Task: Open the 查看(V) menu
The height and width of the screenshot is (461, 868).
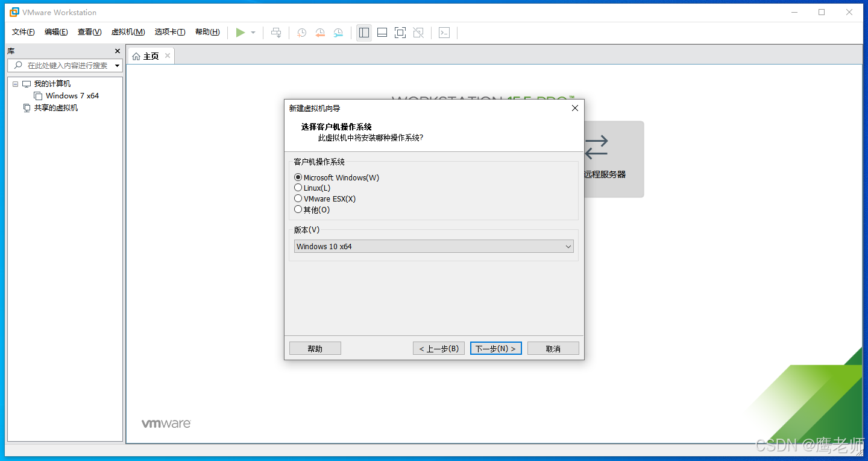Action: coord(89,32)
